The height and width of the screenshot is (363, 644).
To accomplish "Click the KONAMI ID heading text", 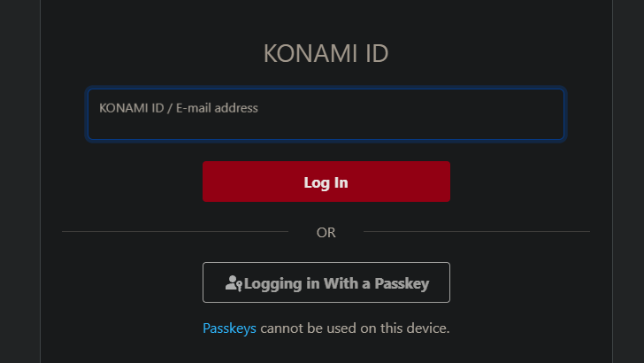I will click(x=326, y=54).
